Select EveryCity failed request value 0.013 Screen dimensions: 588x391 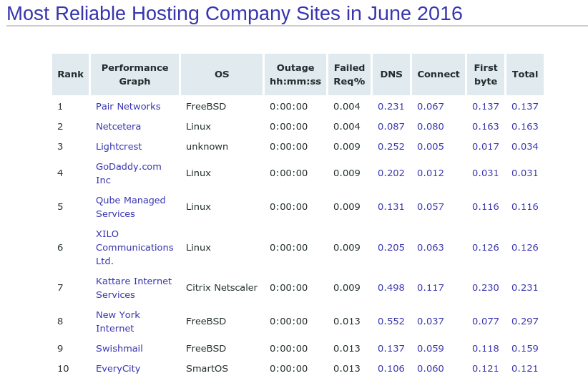point(346,369)
